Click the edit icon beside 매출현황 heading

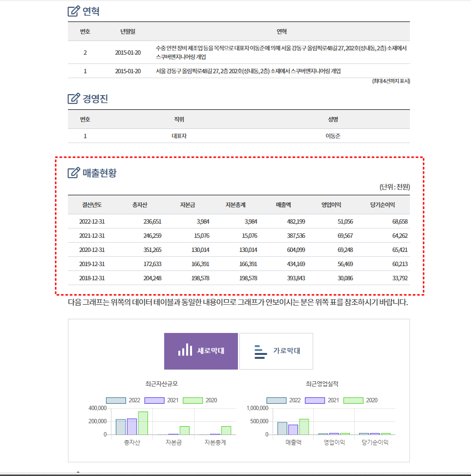(x=74, y=173)
